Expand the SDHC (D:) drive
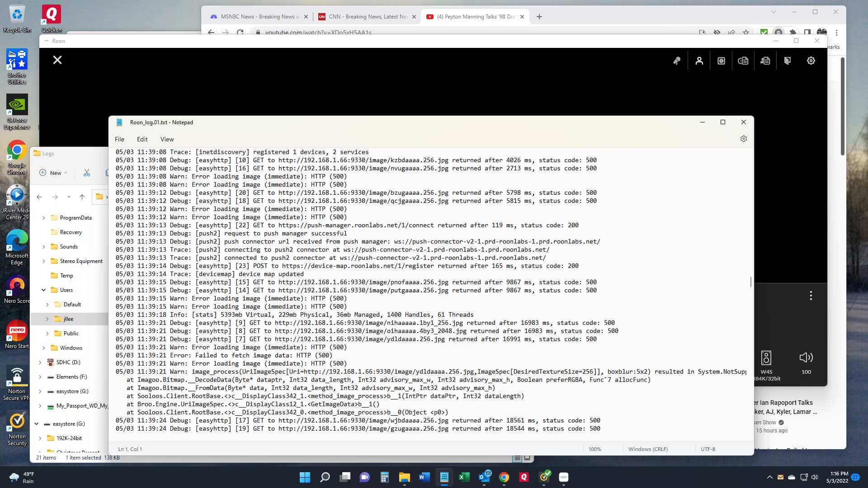This screenshot has width=868, height=488. 40,362
